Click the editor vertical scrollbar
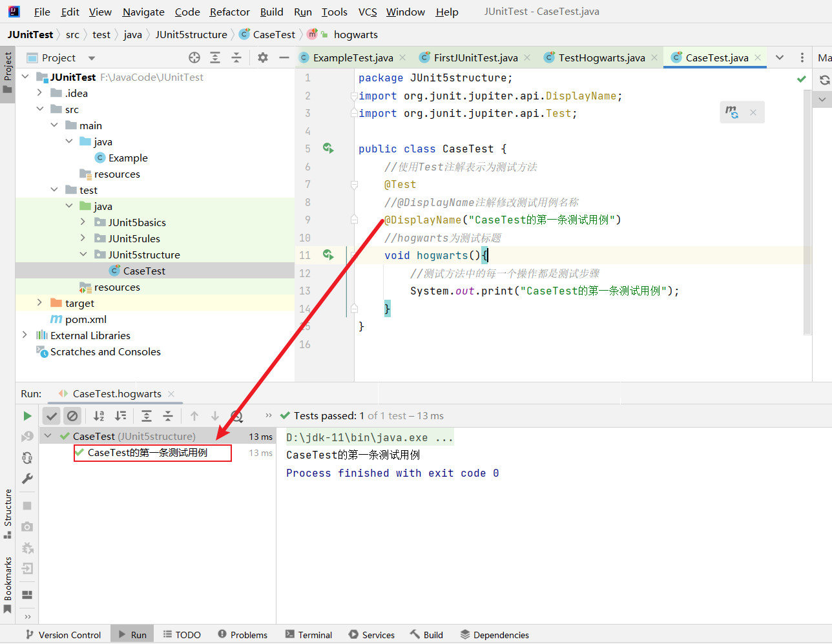Screen dimensions: 832x644 [x=807, y=213]
